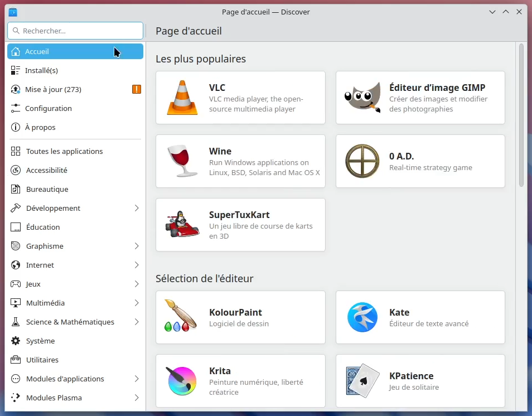
Task: Open the Configuration section
Action: [49, 108]
